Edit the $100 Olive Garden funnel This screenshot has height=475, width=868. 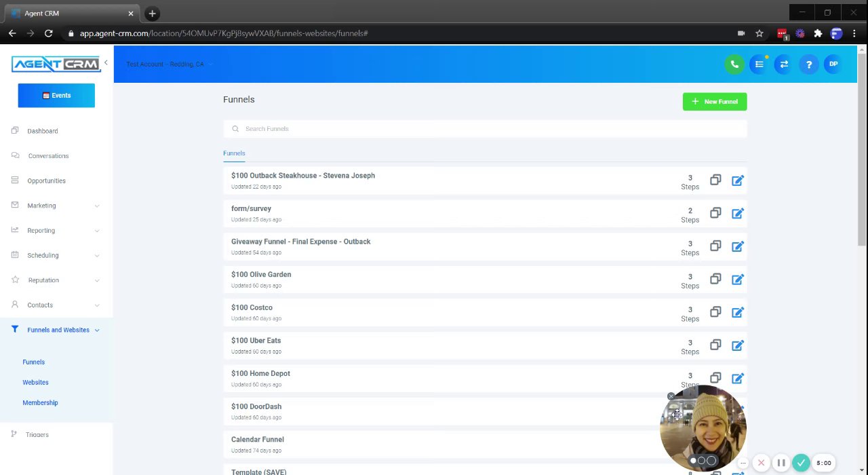[x=738, y=280]
